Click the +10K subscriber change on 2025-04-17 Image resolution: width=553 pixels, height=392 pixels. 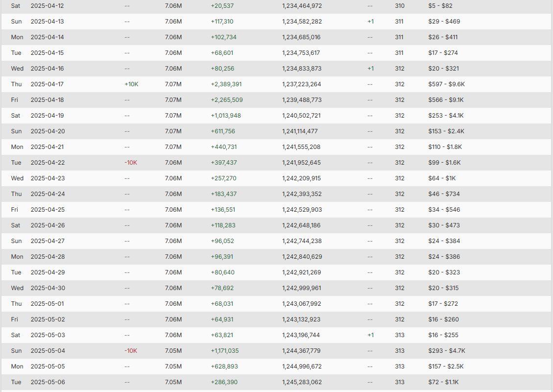(x=132, y=84)
